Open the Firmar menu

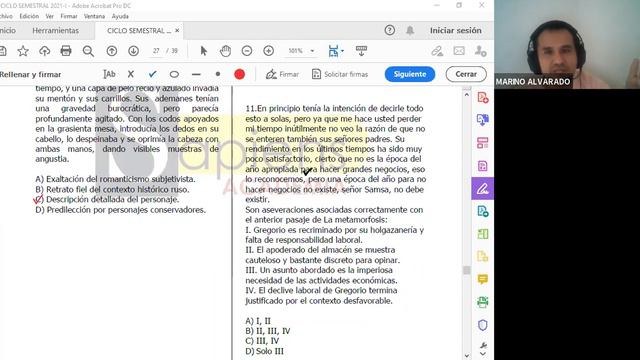[69, 16]
